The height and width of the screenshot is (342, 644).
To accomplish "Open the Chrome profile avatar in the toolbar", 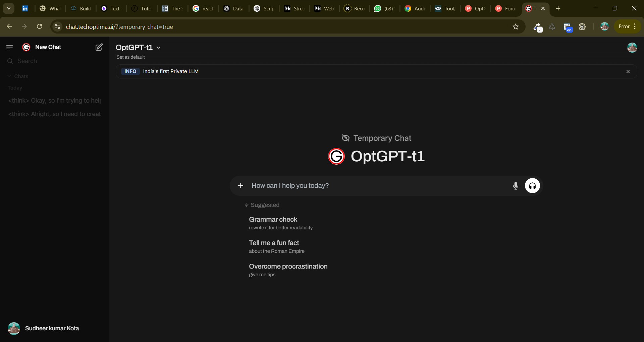I will click(x=604, y=26).
